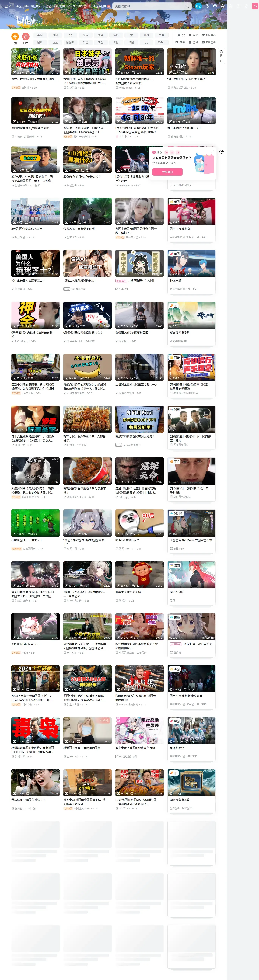The width and height of the screenshot is (259, 980).
Task: Open the 限时奖励 登录领 ad thumbnail
Action: tap(140, 731)
